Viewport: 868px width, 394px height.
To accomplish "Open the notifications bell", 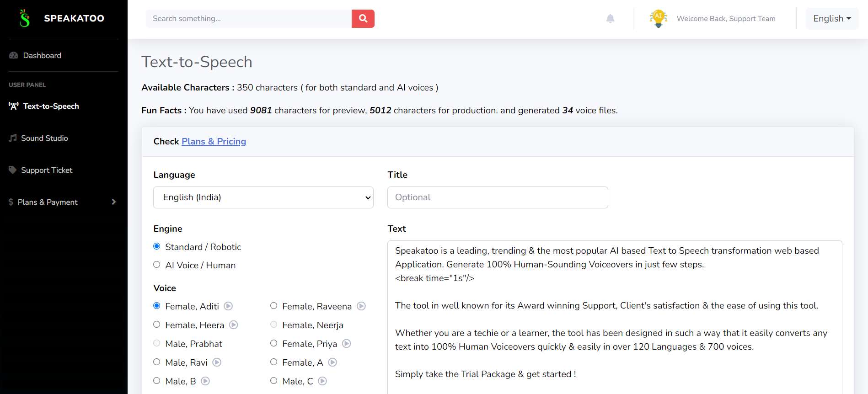I will coord(610,19).
